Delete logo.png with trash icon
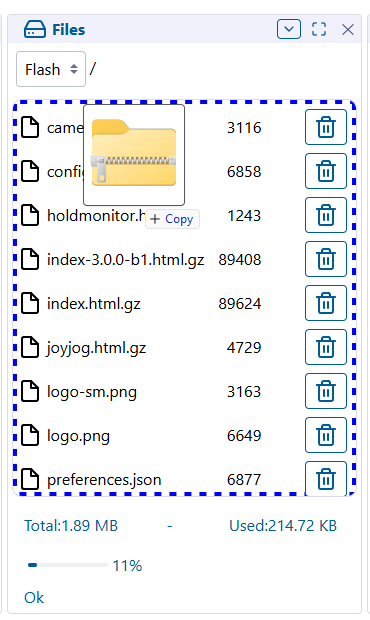Image resolution: width=370 pixels, height=620 pixels. 326,435
